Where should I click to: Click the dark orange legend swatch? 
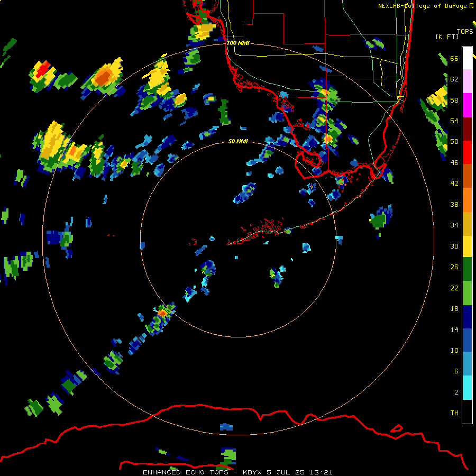(467, 176)
